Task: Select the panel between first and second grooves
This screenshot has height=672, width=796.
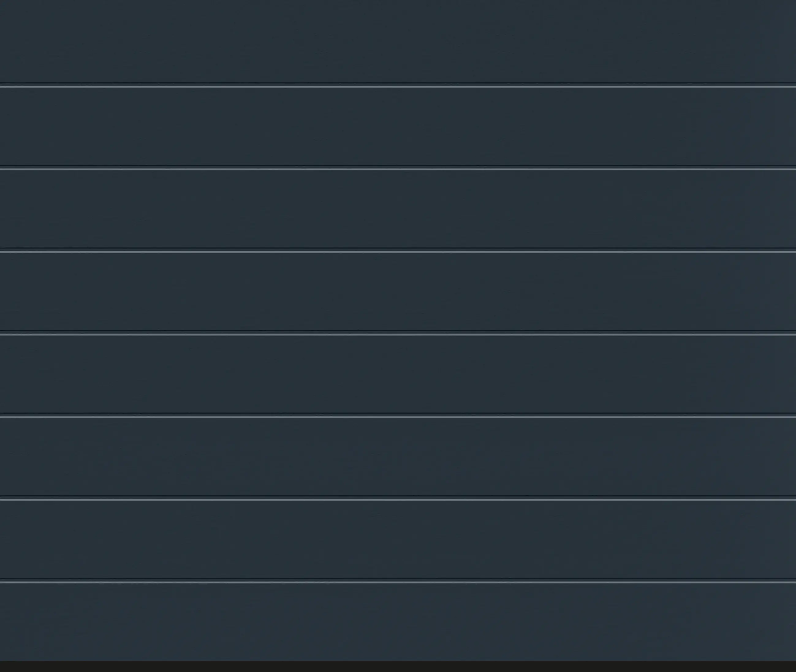Action: 398,127
